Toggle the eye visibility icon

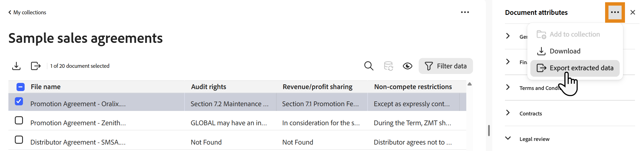[408, 66]
